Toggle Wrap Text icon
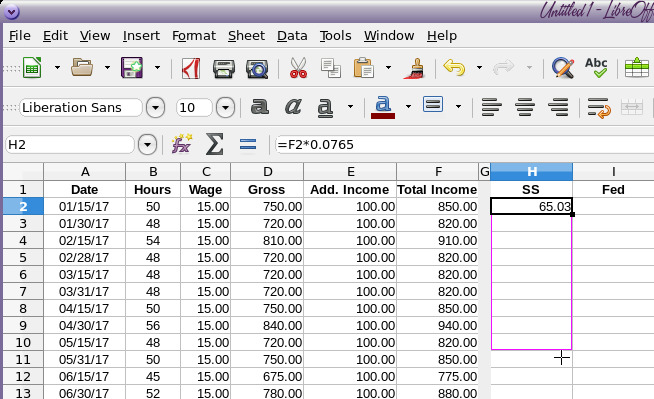The height and width of the screenshot is (399, 654). point(599,108)
